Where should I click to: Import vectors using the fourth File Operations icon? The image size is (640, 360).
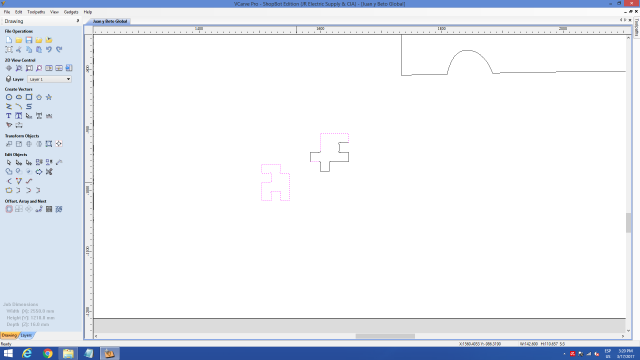tap(39, 40)
